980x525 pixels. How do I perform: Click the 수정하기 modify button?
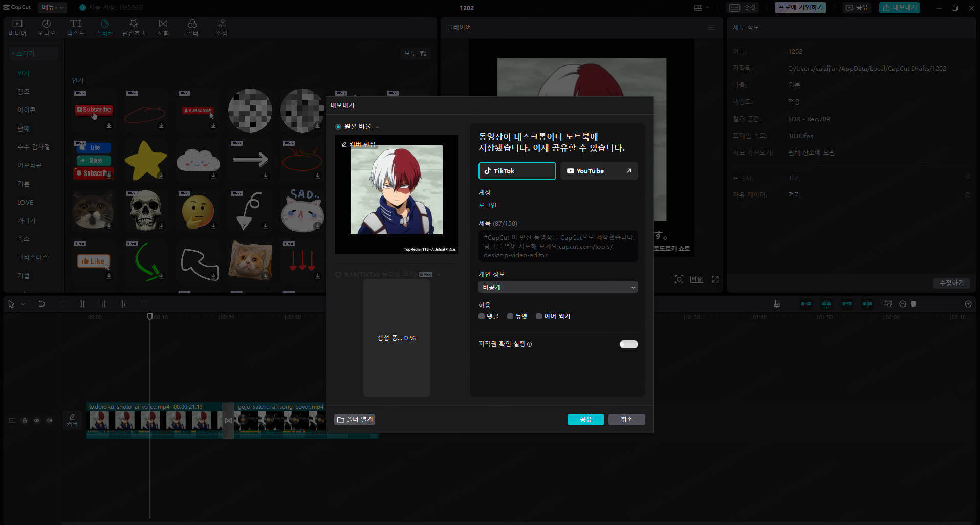pos(951,283)
